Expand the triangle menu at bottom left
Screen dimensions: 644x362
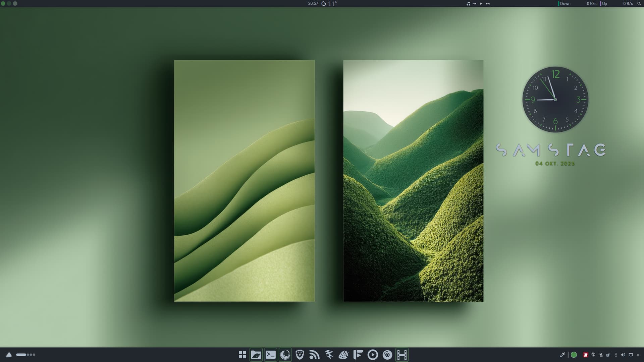[x=9, y=355]
